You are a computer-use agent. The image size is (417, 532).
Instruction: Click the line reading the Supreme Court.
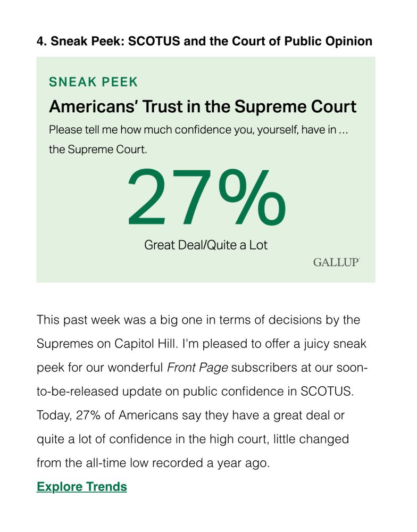coord(98,149)
